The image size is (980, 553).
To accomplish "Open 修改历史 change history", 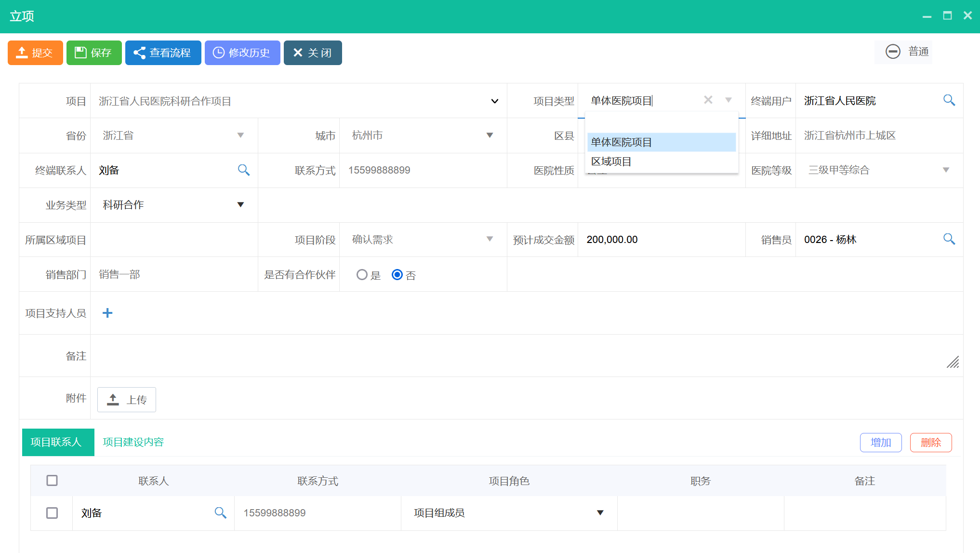I will pyautogui.click(x=242, y=53).
